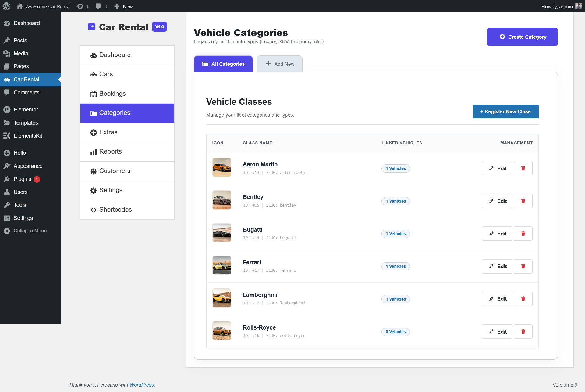Open the WordPress link in footer
Viewport: 585px width, 392px height.
(141, 385)
